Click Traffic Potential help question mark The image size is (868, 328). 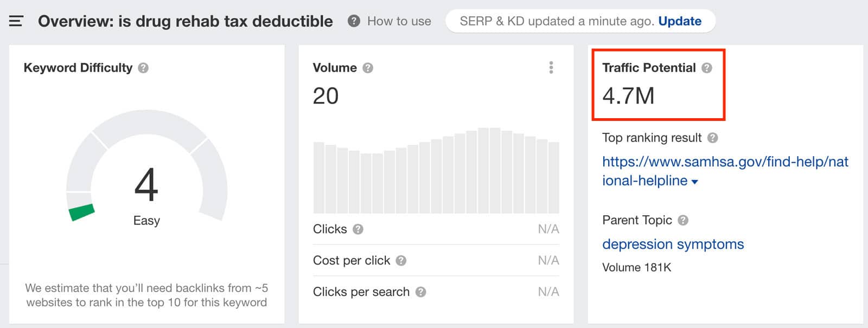pyautogui.click(x=706, y=68)
